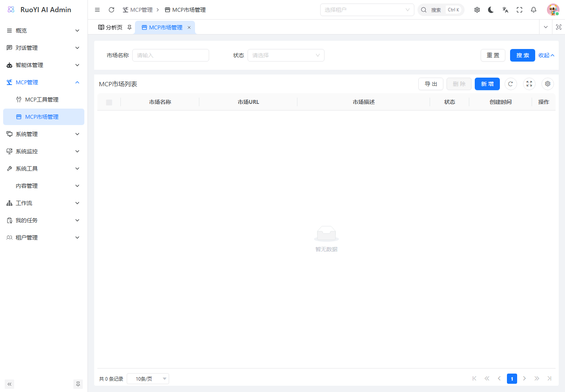
Task: Go to the next page arrow
Action: (x=524, y=378)
